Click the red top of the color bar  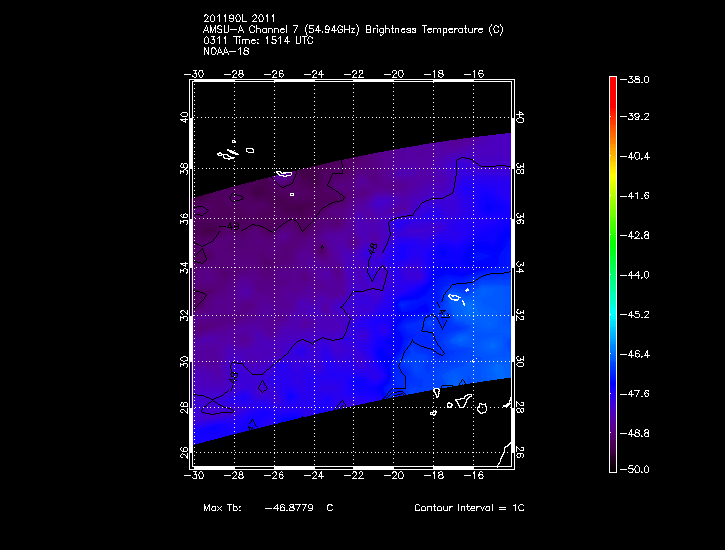(612, 84)
